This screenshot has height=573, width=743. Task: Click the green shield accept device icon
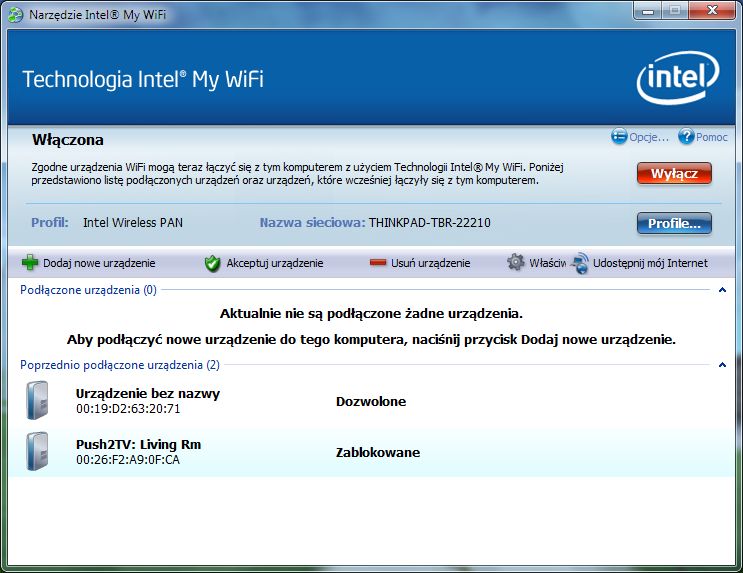[212, 263]
